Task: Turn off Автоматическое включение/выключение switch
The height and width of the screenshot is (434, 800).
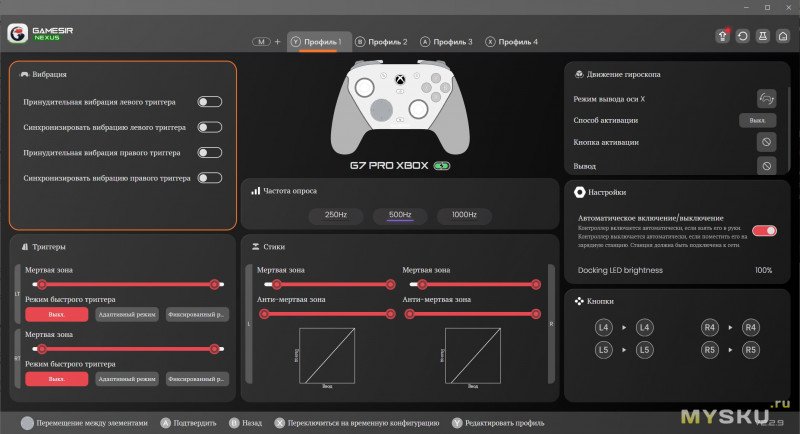Action: point(764,230)
